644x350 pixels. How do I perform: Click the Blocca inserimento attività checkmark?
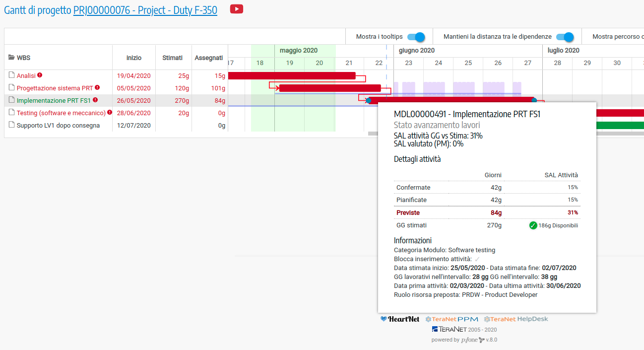pyautogui.click(x=477, y=259)
